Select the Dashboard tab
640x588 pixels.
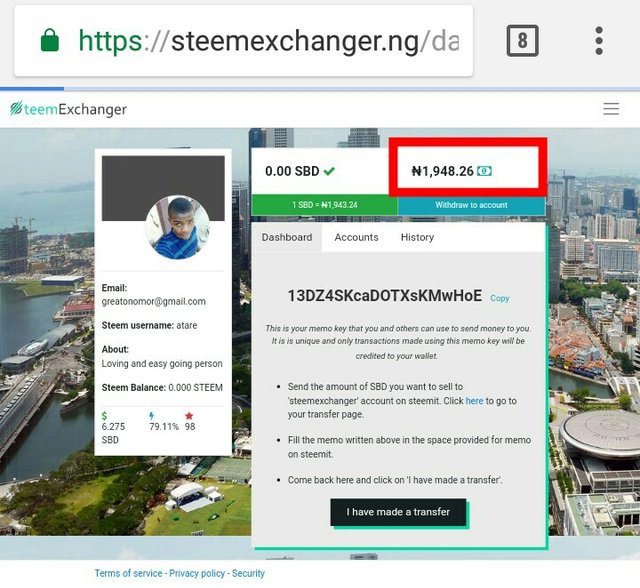(x=287, y=237)
